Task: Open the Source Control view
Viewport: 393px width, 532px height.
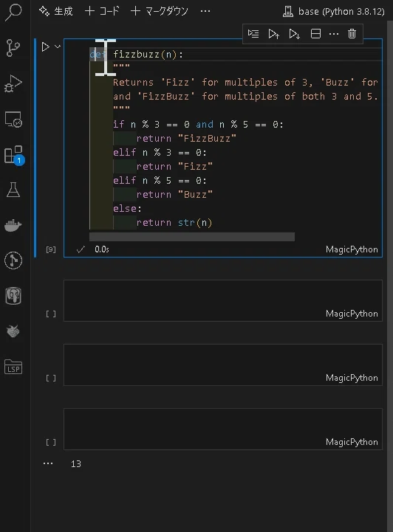Action: (x=13, y=48)
